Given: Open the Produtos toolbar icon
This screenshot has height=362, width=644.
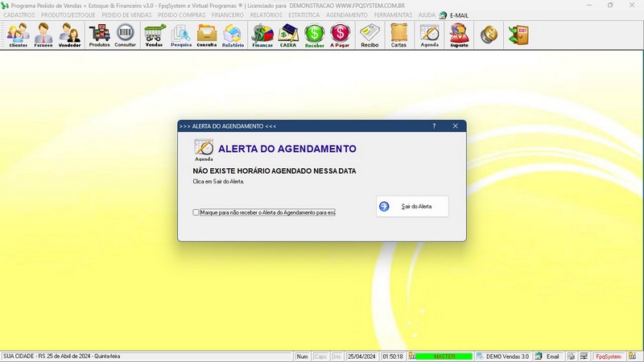Looking at the screenshot, I should [x=99, y=35].
